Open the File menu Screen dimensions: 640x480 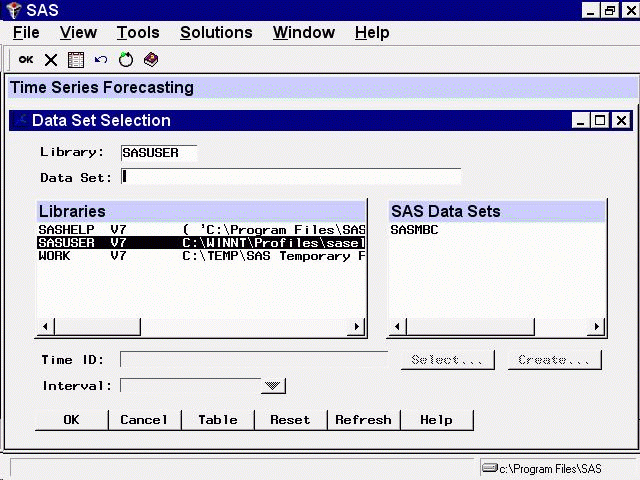pyautogui.click(x=26, y=33)
